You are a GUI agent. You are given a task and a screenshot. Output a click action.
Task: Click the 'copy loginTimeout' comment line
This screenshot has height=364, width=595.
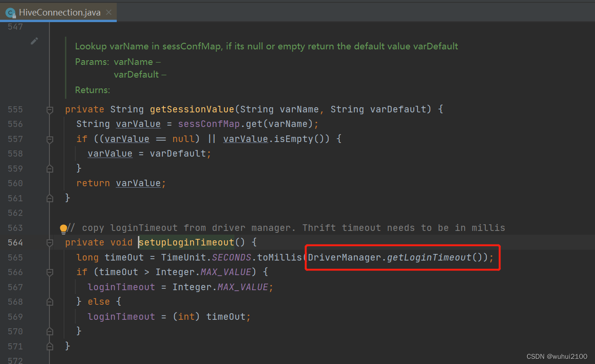(x=286, y=228)
